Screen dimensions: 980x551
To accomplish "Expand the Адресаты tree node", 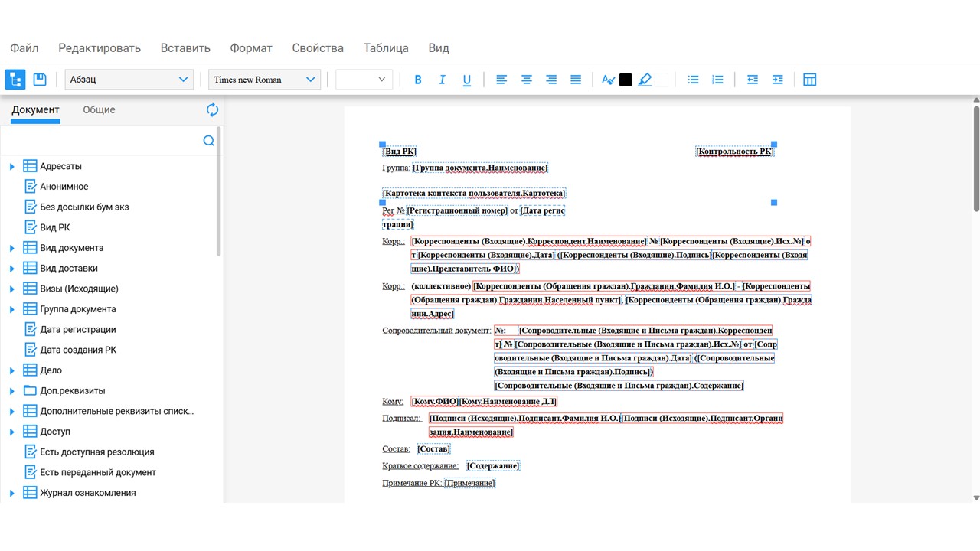I will point(11,167).
